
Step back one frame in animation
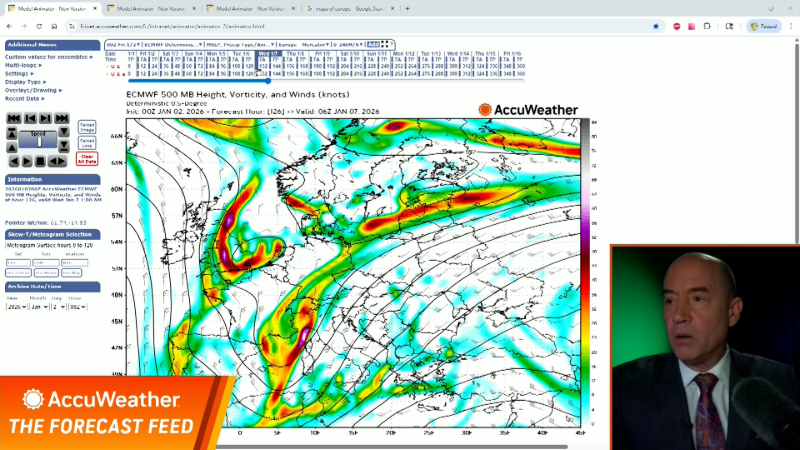[x=29, y=118]
